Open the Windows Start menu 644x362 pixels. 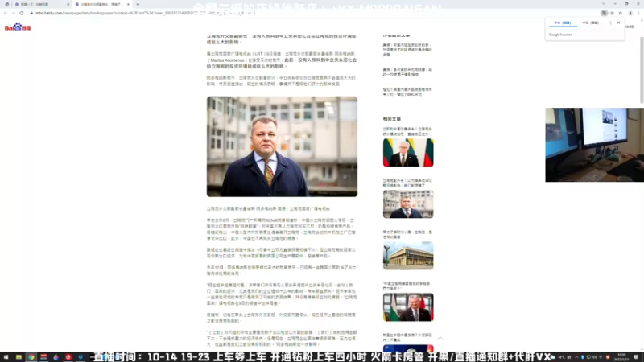coord(6,357)
